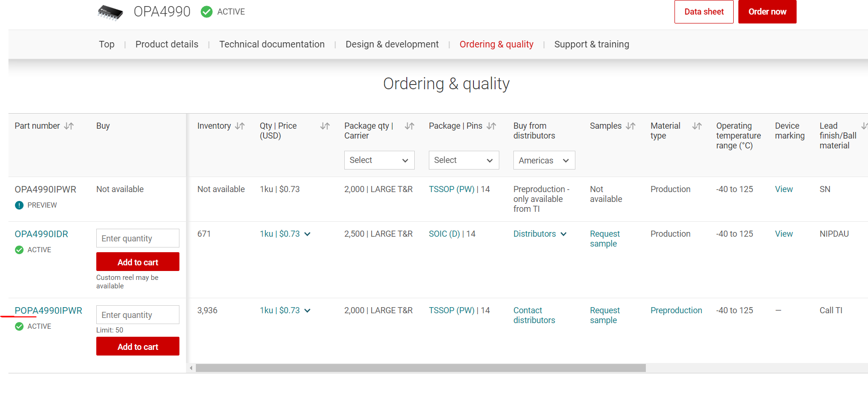868x410 pixels.
Task: View device marking for OPA4990IPWR
Action: click(x=784, y=189)
